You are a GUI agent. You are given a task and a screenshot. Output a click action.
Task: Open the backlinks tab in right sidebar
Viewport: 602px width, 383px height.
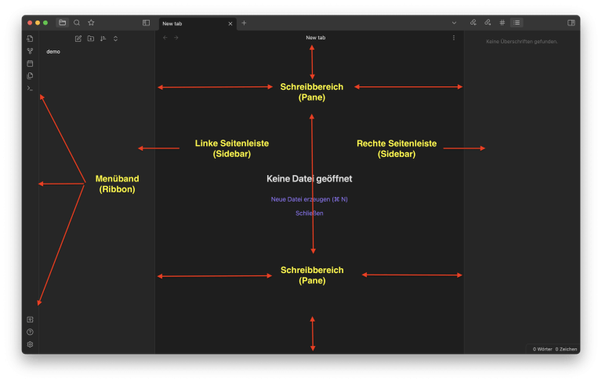(x=473, y=23)
